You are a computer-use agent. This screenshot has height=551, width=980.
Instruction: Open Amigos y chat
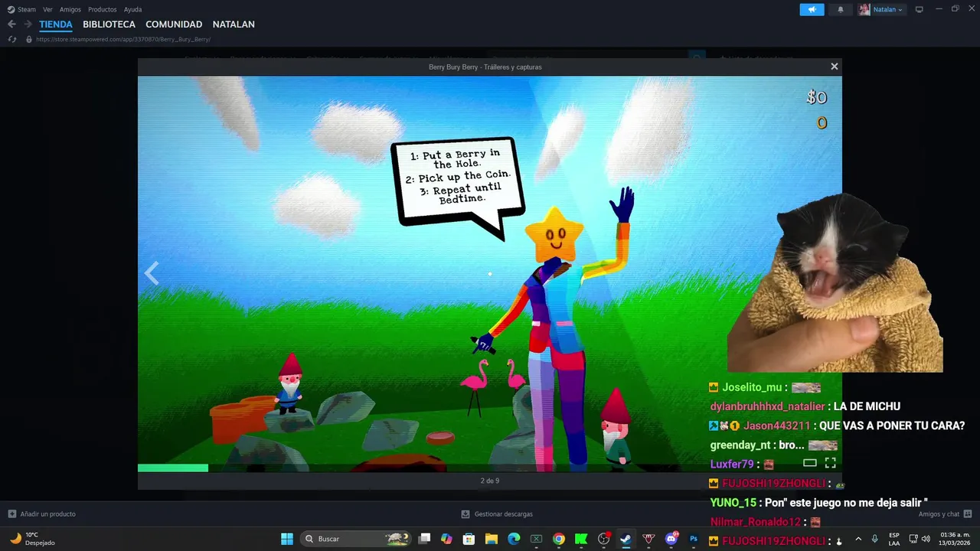[x=945, y=514]
